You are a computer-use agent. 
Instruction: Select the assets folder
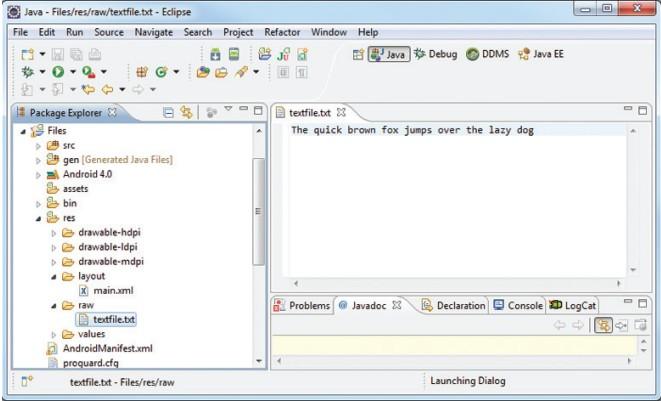coord(67,189)
